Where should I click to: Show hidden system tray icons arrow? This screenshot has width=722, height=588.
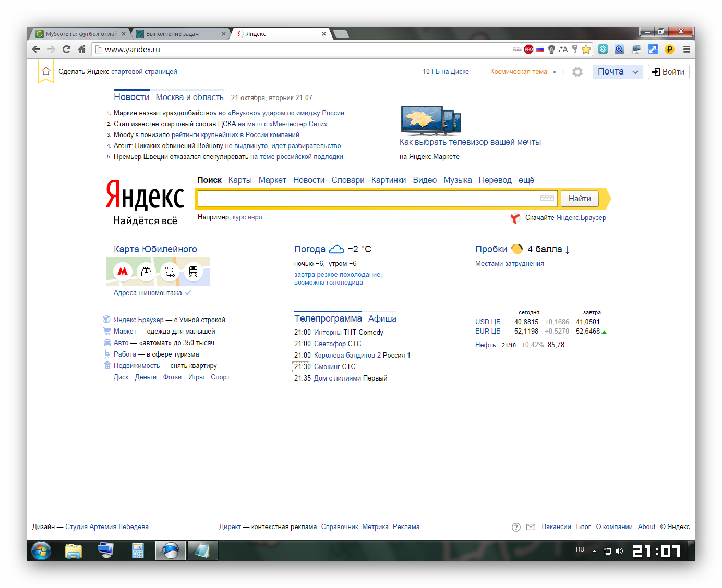coord(594,551)
